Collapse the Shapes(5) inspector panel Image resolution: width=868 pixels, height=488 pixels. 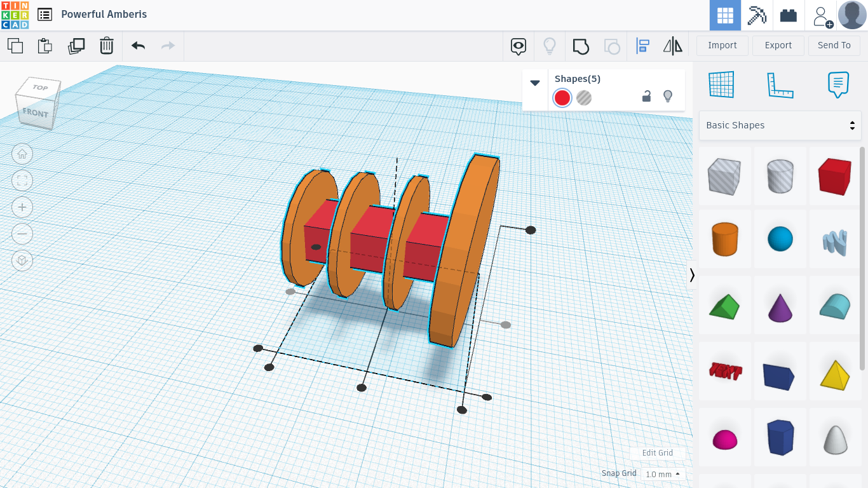point(535,83)
